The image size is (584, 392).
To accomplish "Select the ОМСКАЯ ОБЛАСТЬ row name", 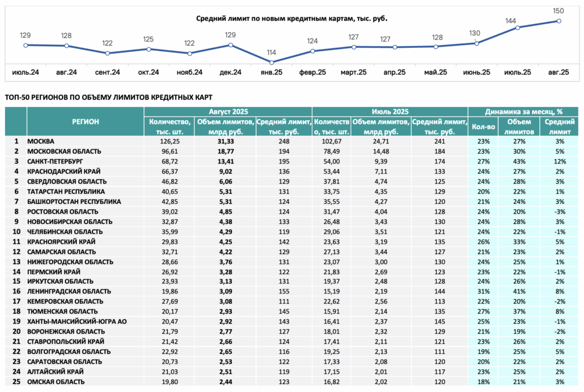I will pos(56,382).
